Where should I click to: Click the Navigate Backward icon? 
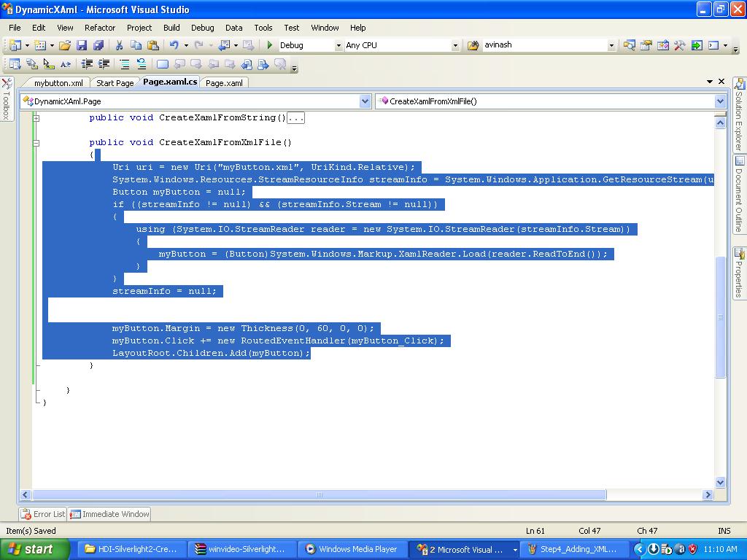coord(224,45)
